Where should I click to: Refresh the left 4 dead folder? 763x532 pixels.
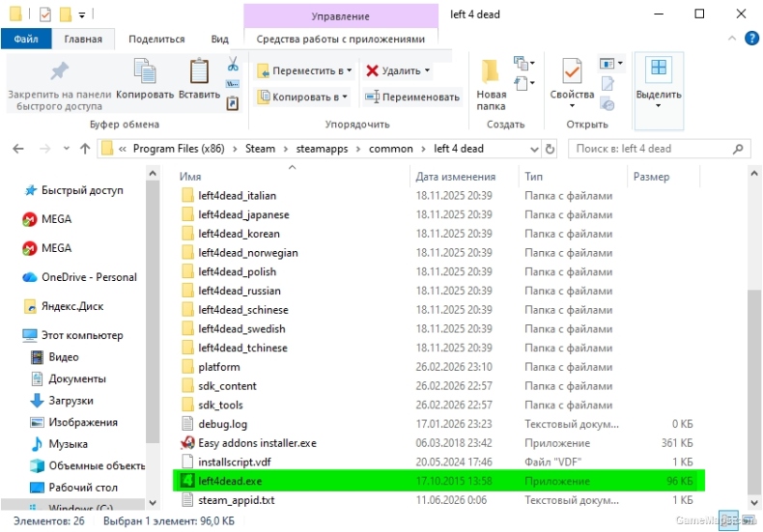(550, 149)
